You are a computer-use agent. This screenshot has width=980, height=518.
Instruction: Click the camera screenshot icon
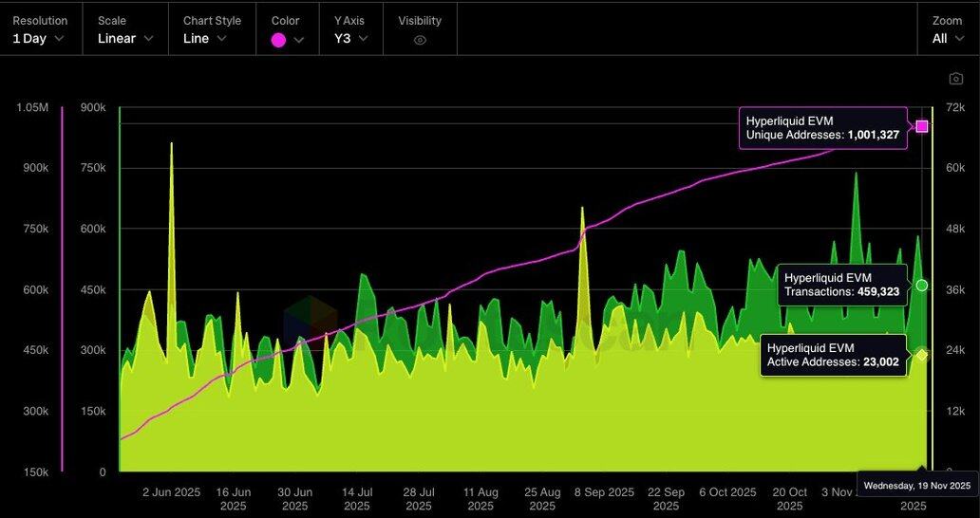click(955, 79)
